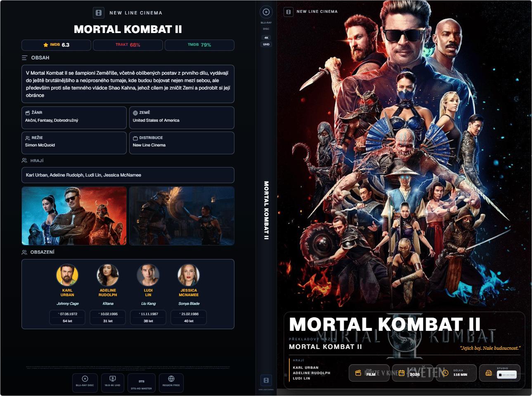This screenshot has height=396, width=532.
Task: Click the vertical Mortal Kombat II spine title
Action: pyautogui.click(x=266, y=210)
